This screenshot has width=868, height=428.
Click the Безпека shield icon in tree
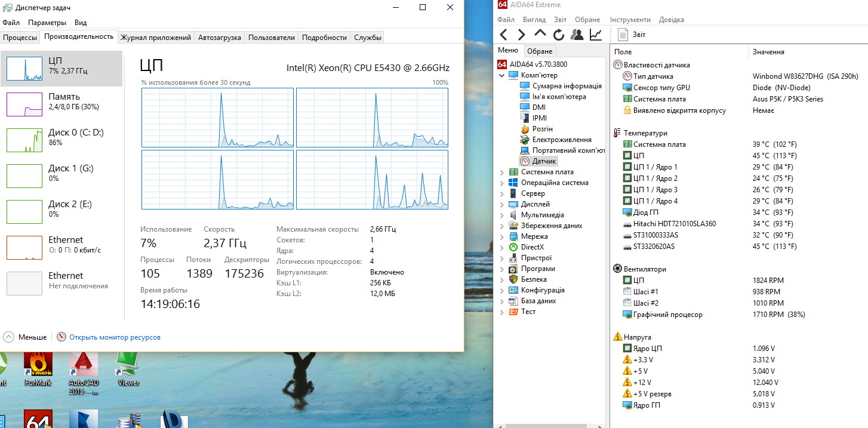513,279
